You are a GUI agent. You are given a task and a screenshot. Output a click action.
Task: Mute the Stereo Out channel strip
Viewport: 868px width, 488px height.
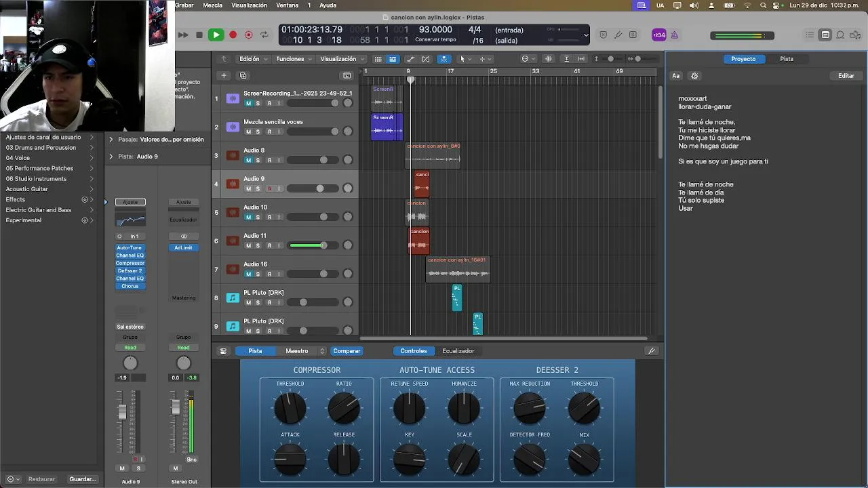176,468
